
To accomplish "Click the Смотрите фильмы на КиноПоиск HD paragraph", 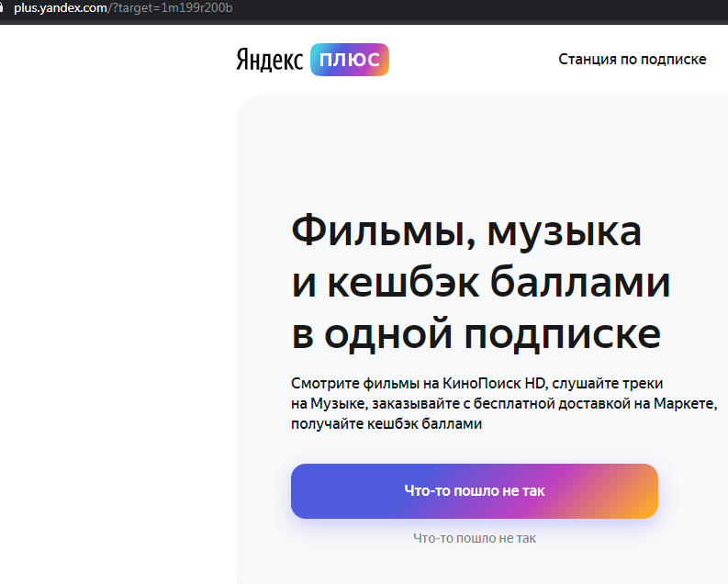I will (x=504, y=403).
